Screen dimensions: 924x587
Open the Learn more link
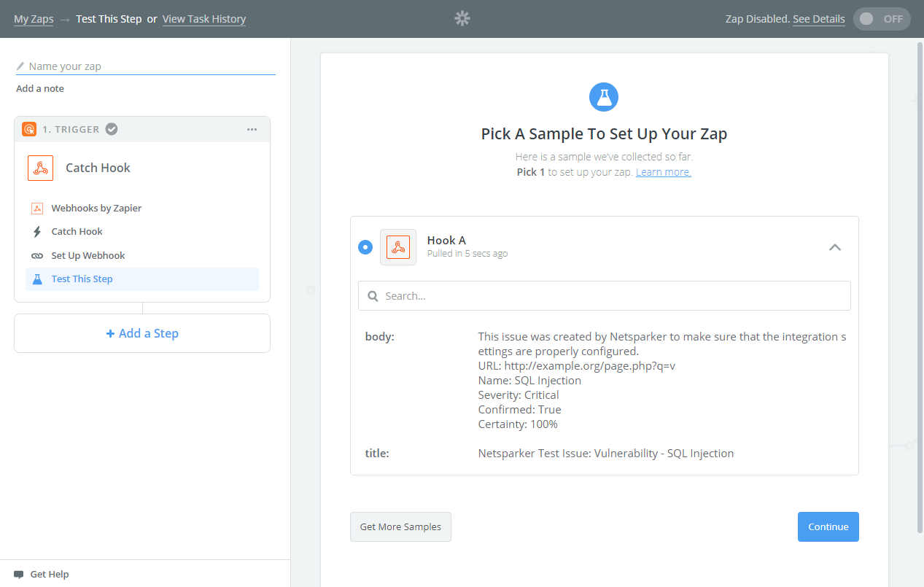tap(662, 171)
